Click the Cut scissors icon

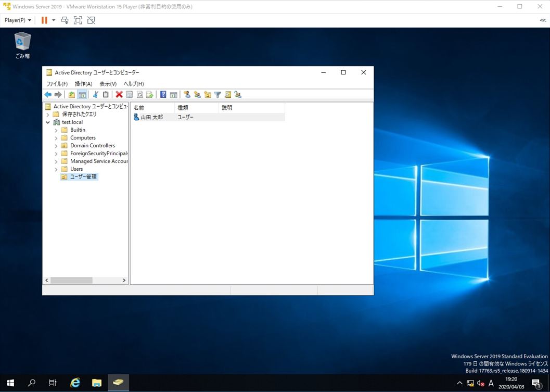coord(95,94)
